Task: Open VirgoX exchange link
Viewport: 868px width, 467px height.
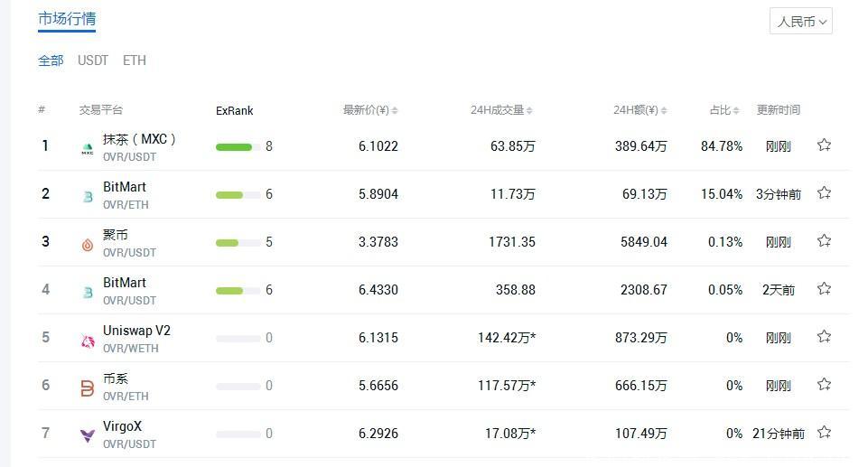Action: tap(122, 426)
